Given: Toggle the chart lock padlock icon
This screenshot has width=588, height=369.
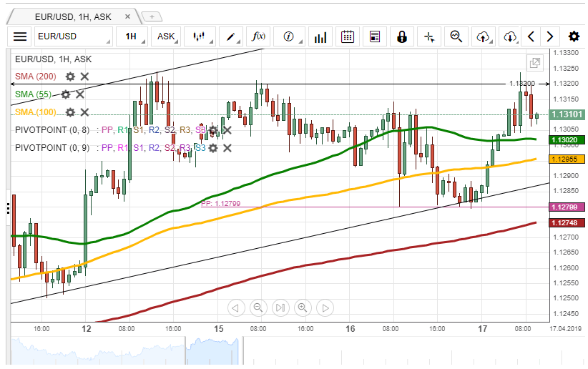Looking at the screenshot, I should tap(401, 36).
